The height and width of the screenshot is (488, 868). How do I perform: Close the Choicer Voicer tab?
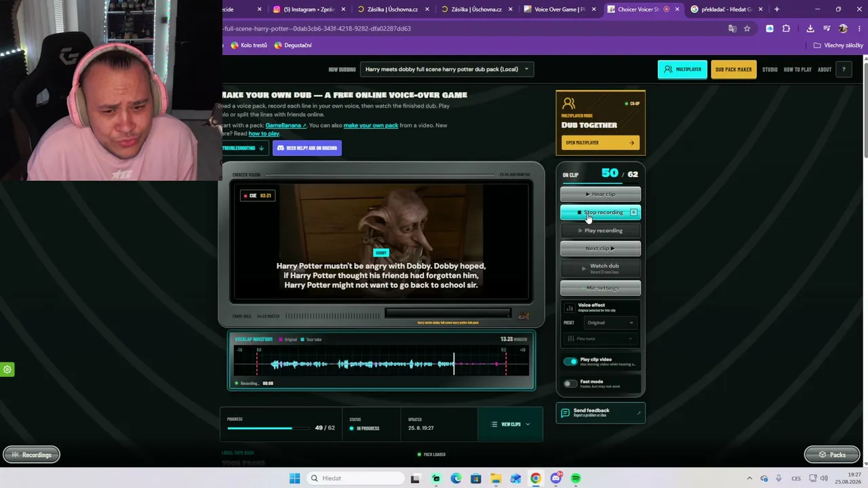(x=677, y=9)
